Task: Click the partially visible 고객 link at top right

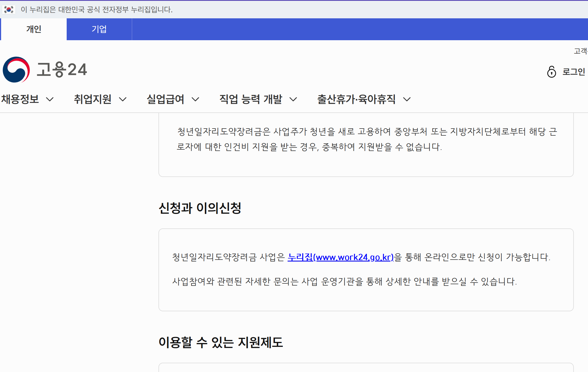Action: point(581,51)
